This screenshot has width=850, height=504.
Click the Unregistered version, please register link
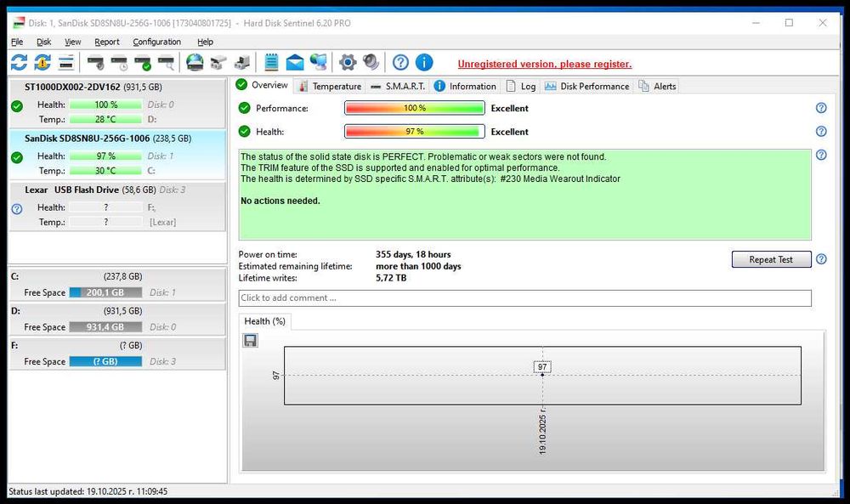(x=544, y=64)
